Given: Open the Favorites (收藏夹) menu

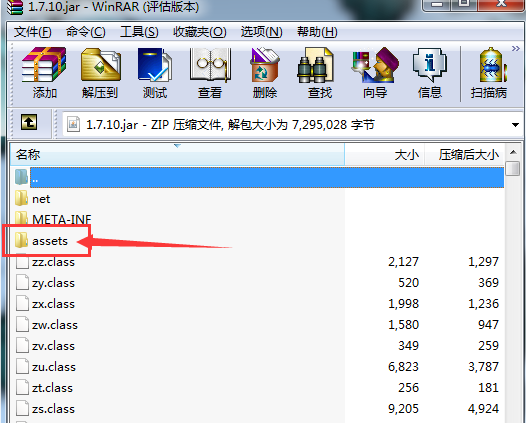Looking at the screenshot, I should click(x=200, y=32).
